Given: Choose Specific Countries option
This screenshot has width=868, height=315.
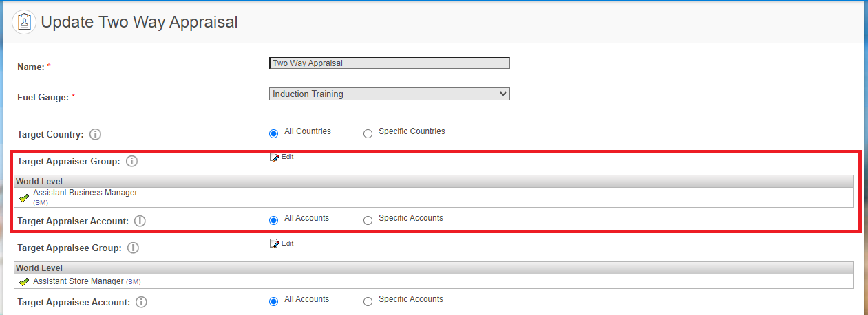Looking at the screenshot, I should click(x=368, y=133).
